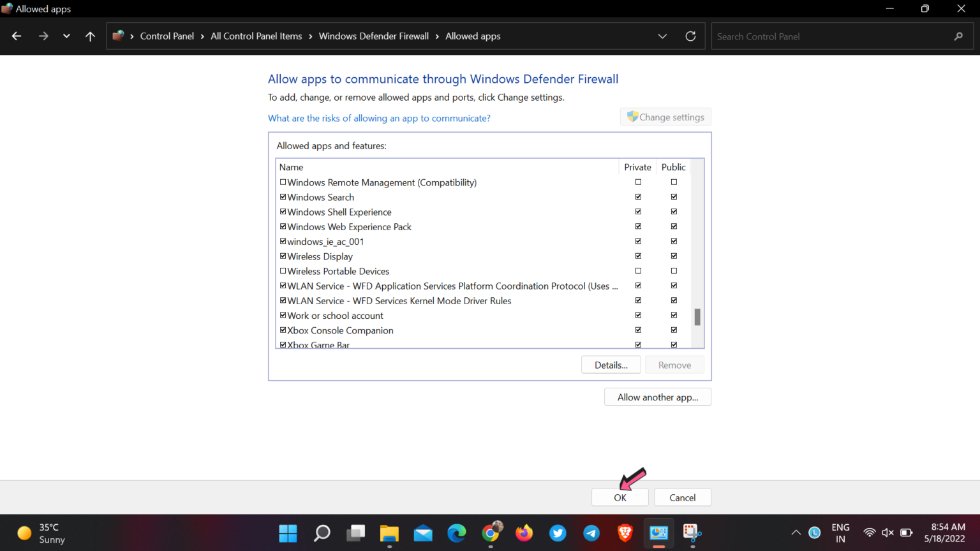Expand recent pages next to forward arrow
Screen dimensions: 980x551
[66, 36]
